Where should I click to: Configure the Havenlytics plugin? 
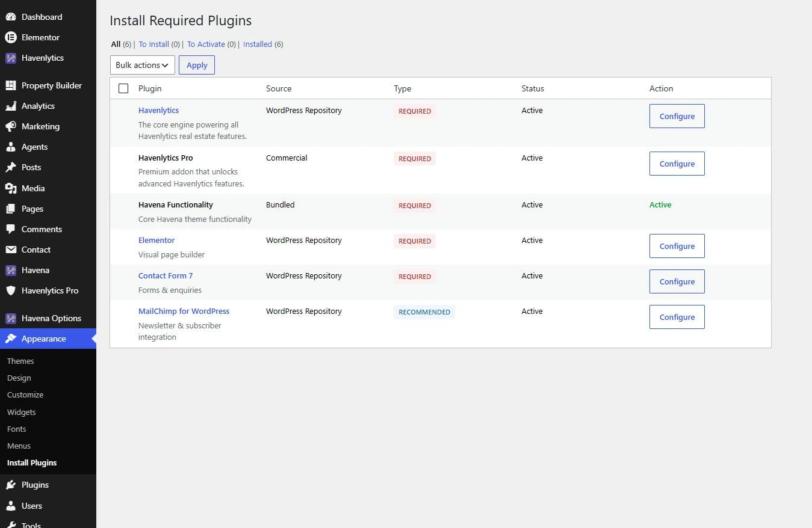pyautogui.click(x=677, y=116)
